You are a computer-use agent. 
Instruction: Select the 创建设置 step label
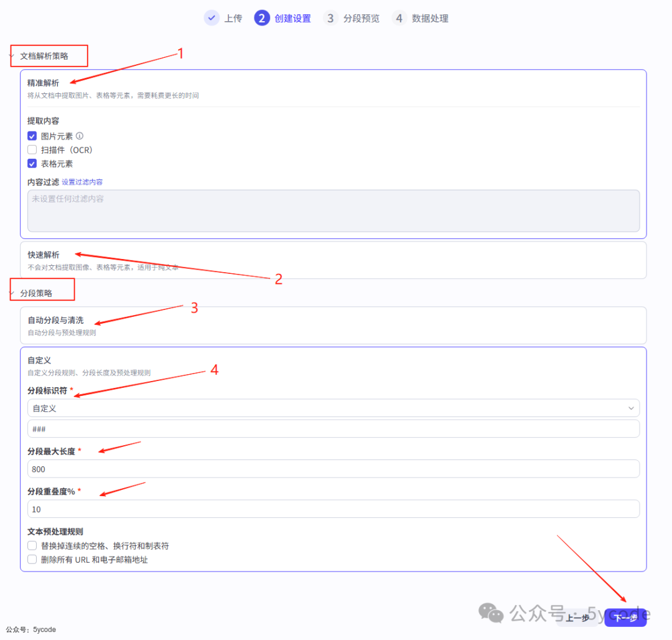292,19
